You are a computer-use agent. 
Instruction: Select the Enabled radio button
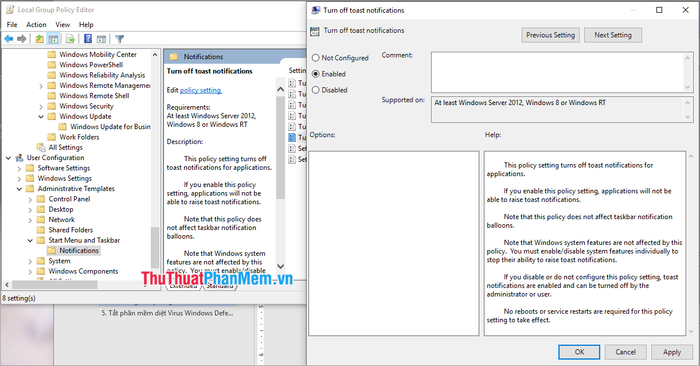[316, 74]
